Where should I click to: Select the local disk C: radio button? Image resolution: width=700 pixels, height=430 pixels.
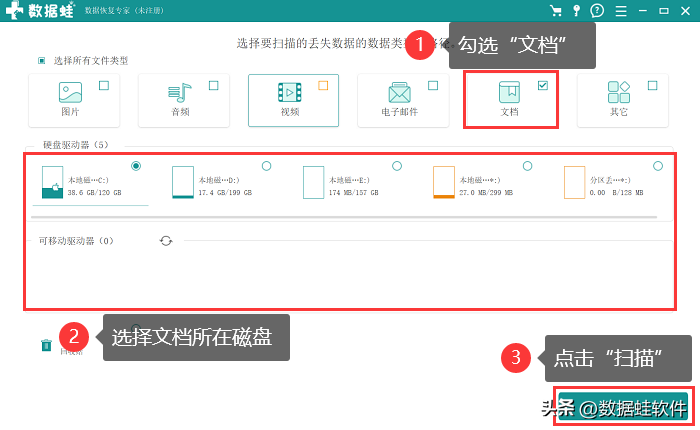click(135, 165)
